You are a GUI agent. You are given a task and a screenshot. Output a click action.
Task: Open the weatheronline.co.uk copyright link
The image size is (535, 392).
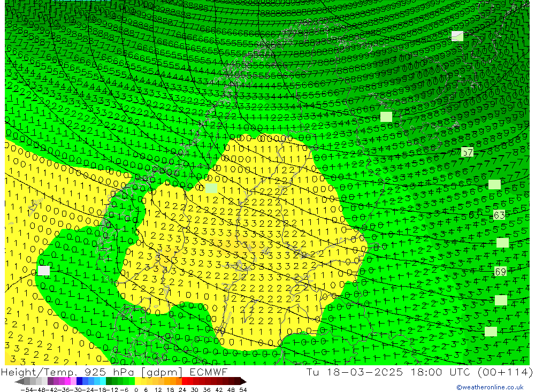point(490,387)
